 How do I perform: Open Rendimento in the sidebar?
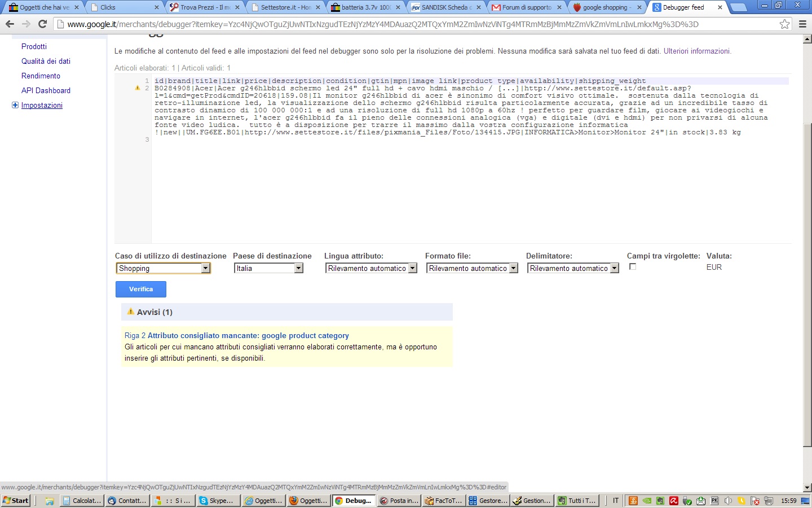(x=41, y=76)
